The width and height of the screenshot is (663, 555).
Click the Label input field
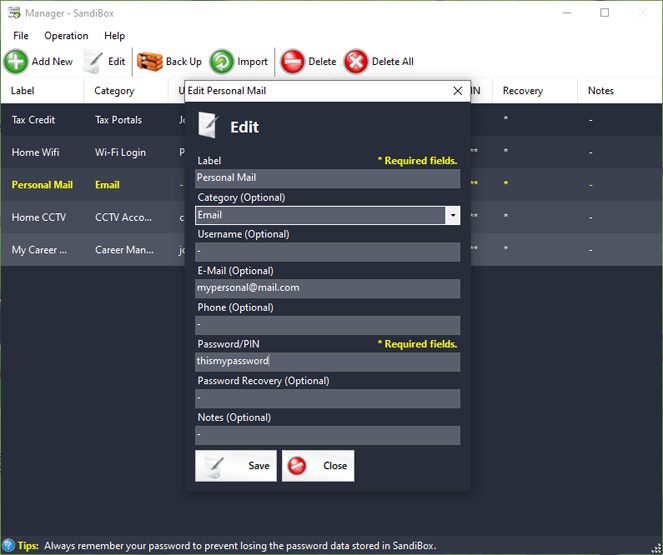click(327, 178)
